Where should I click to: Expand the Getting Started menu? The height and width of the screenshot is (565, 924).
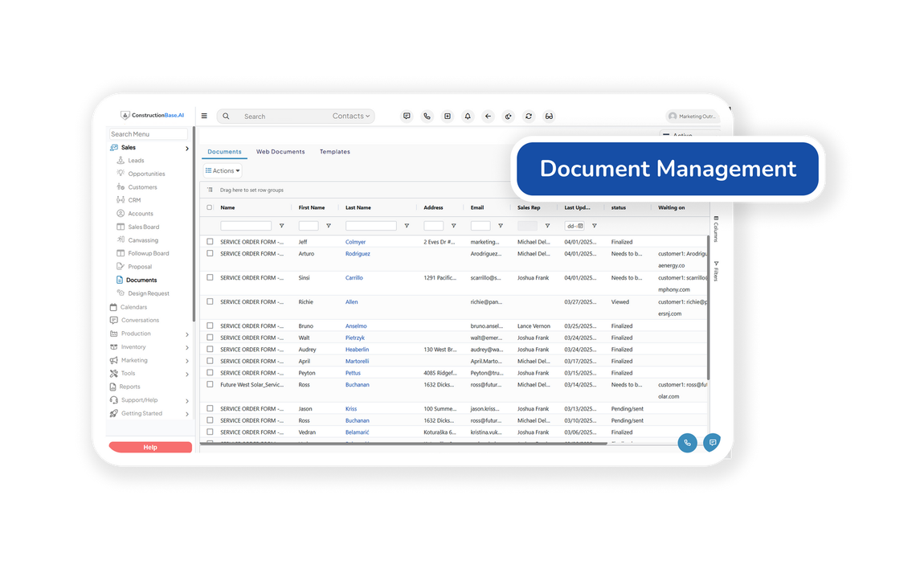click(x=149, y=414)
